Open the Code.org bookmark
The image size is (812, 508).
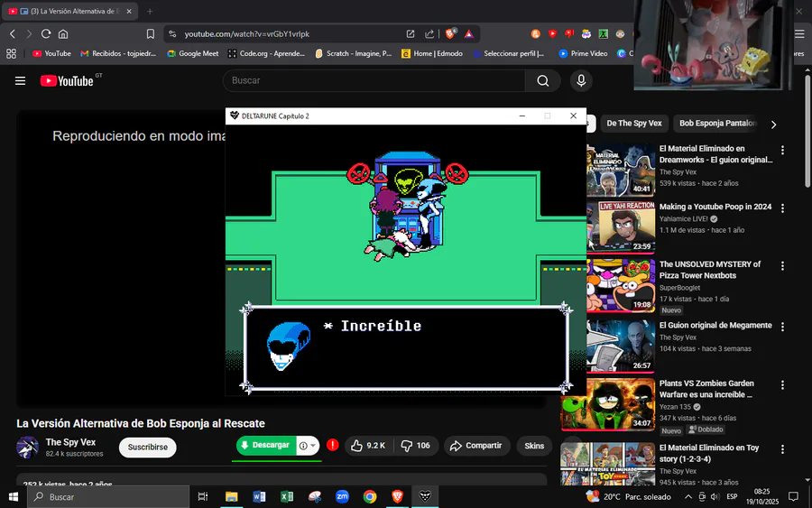point(266,53)
